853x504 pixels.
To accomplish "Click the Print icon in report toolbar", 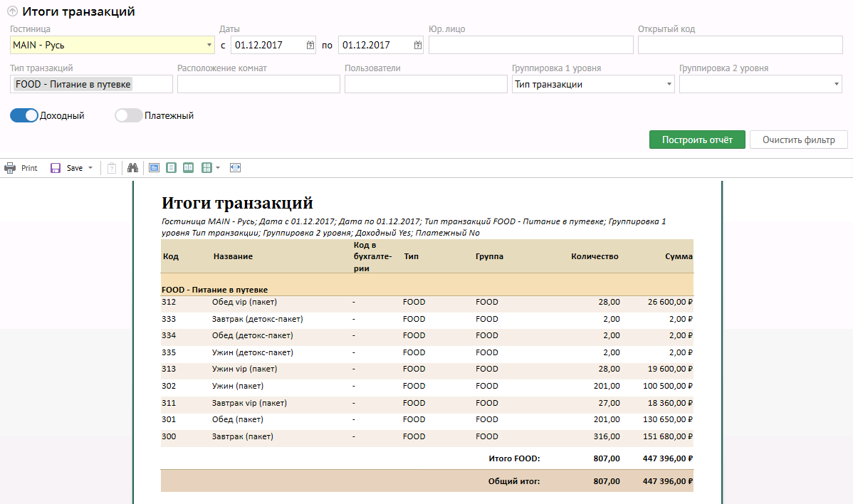I will [x=10, y=168].
